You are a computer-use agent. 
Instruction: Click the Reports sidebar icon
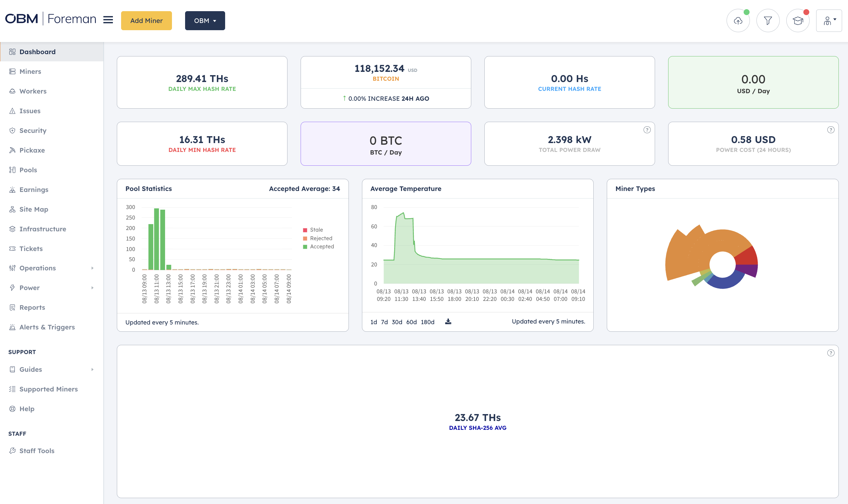12,307
